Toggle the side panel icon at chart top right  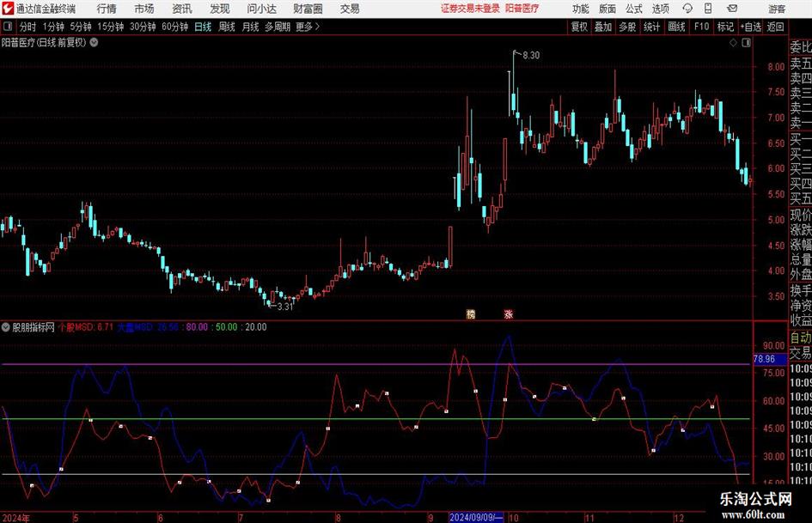746,43
